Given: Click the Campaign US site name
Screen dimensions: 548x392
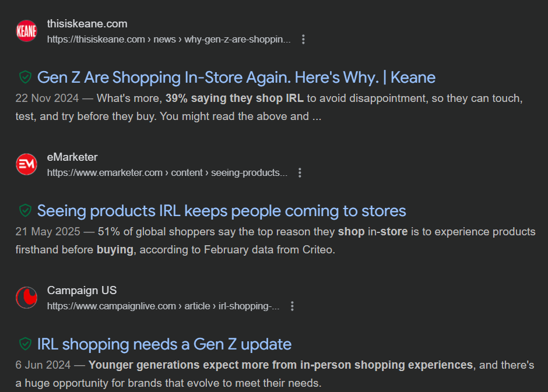Looking at the screenshot, I should click(x=82, y=291).
